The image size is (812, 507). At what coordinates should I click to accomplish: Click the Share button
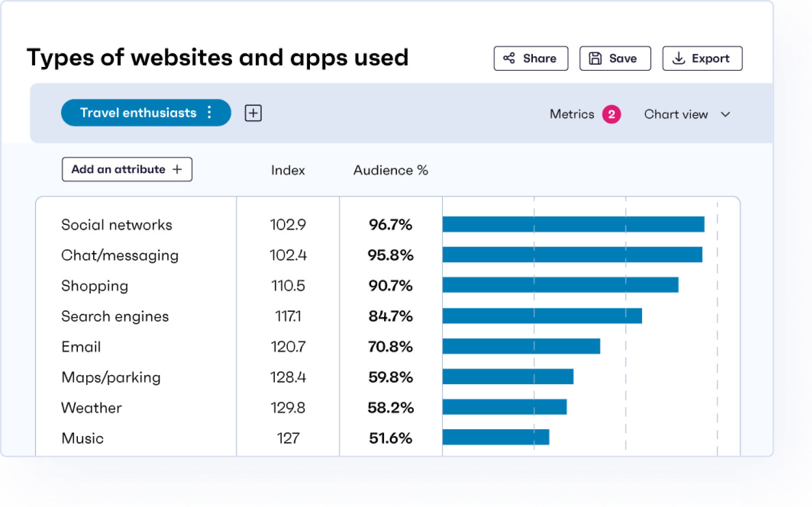531,58
